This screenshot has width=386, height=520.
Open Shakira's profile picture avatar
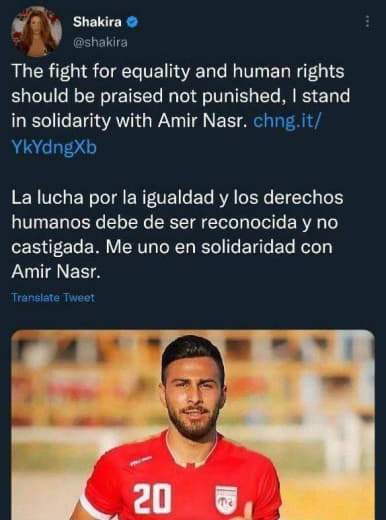point(37,32)
